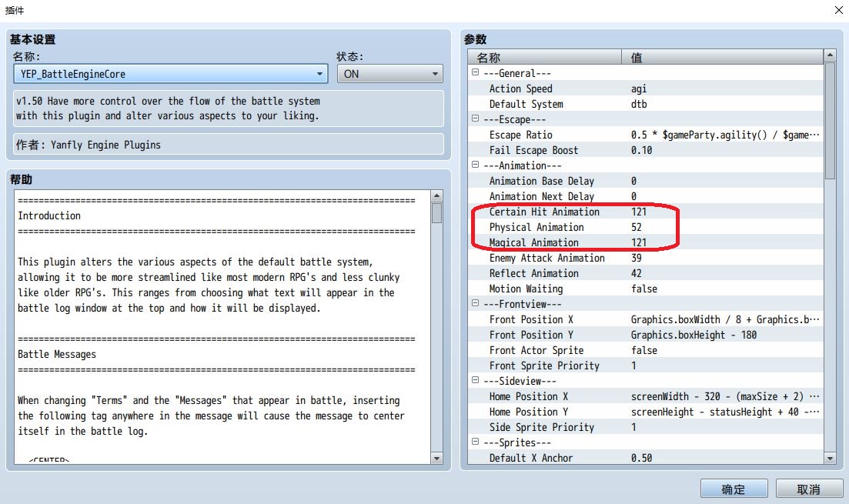The image size is (849, 504).
Task: Select the Home Position X parameter
Action: (646, 396)
